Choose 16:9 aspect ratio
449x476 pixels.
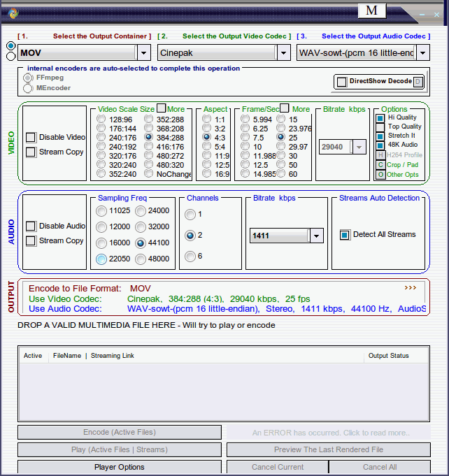[206, 174]
